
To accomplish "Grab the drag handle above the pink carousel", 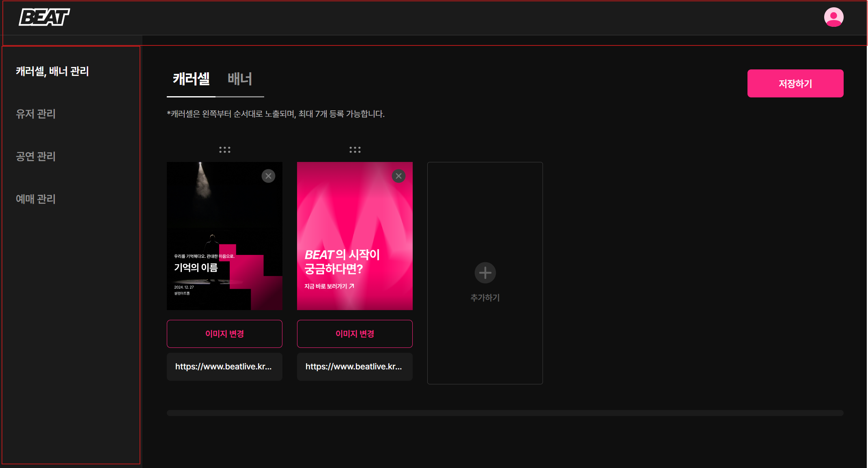I will point(355,150).
